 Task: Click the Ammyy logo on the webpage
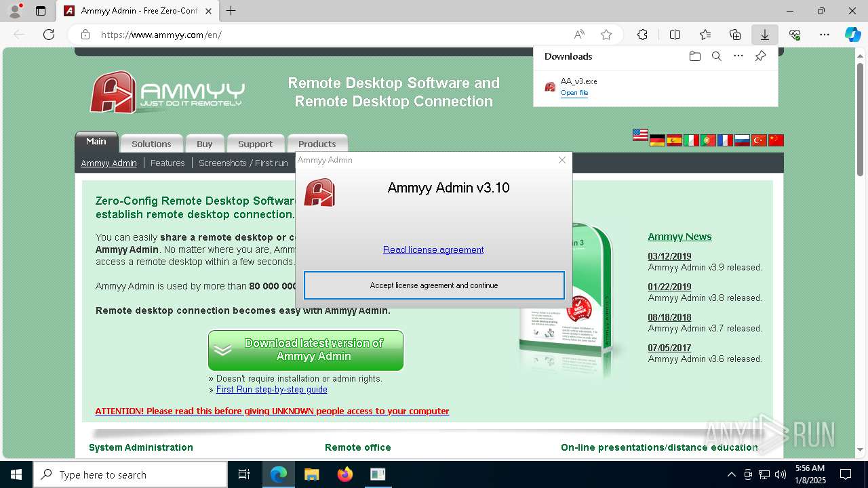[167, 92]
